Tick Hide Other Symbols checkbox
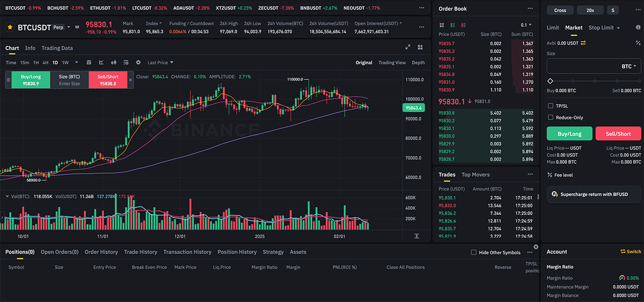 pyautogui.click(x=473, y=252)
